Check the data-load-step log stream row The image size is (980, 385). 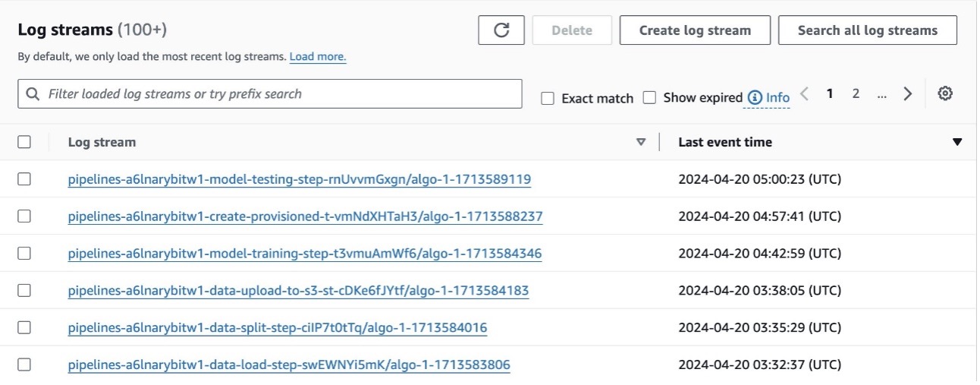click(24, 364)
